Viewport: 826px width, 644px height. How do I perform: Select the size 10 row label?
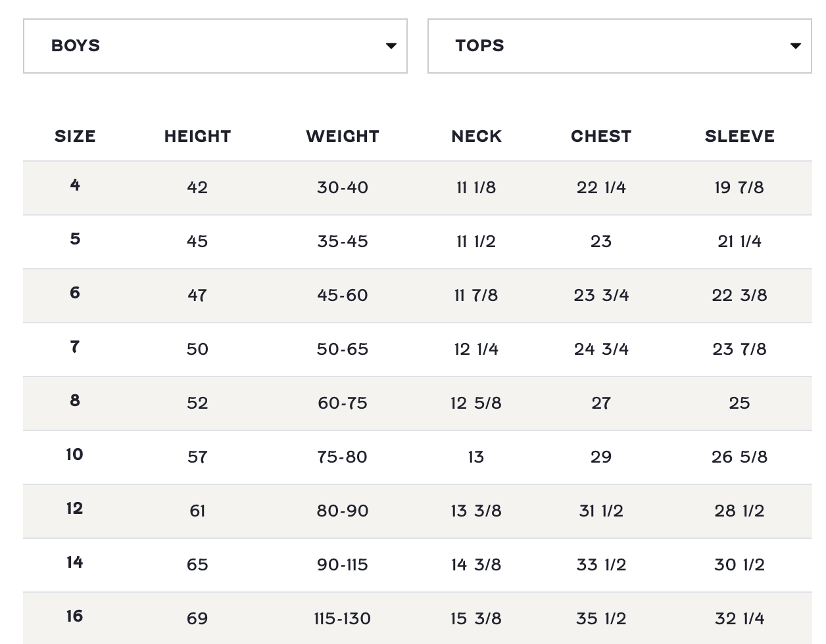[75, 454]
